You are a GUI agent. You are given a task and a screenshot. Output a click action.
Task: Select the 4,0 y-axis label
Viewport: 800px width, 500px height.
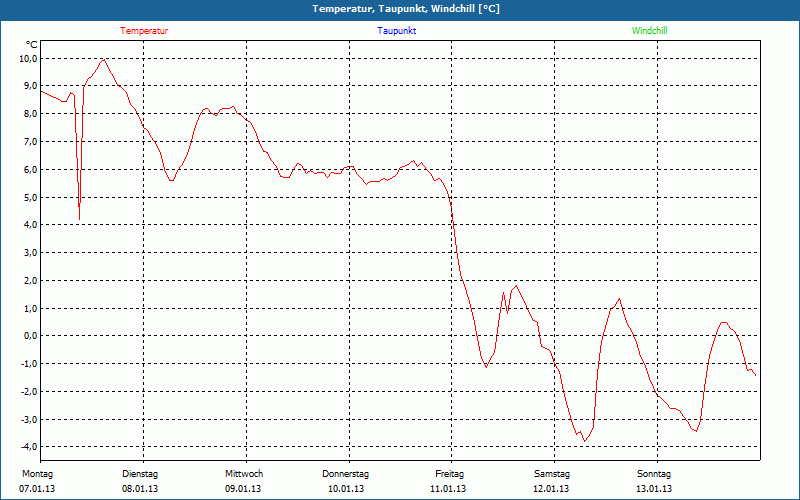31,224
